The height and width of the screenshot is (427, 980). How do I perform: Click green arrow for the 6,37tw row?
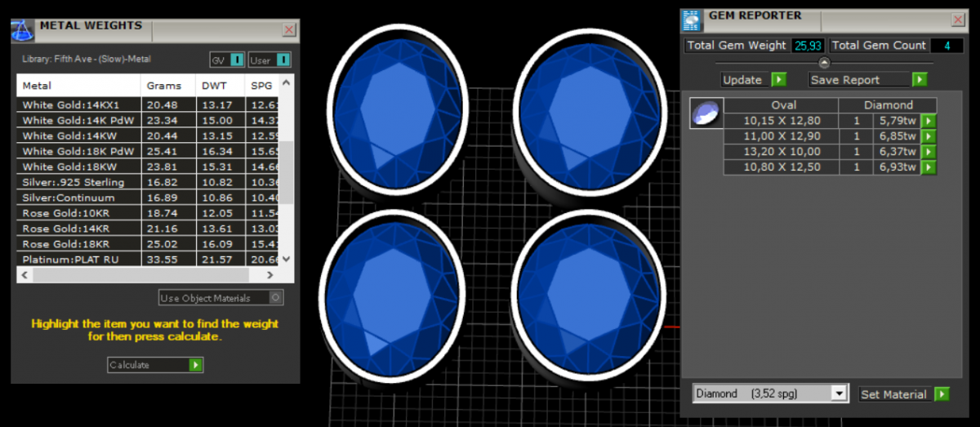[x=929, y=152]
